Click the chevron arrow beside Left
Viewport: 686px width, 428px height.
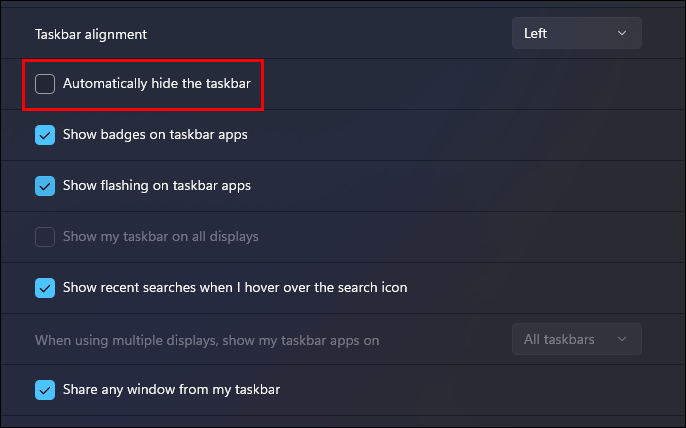[622, 33]
